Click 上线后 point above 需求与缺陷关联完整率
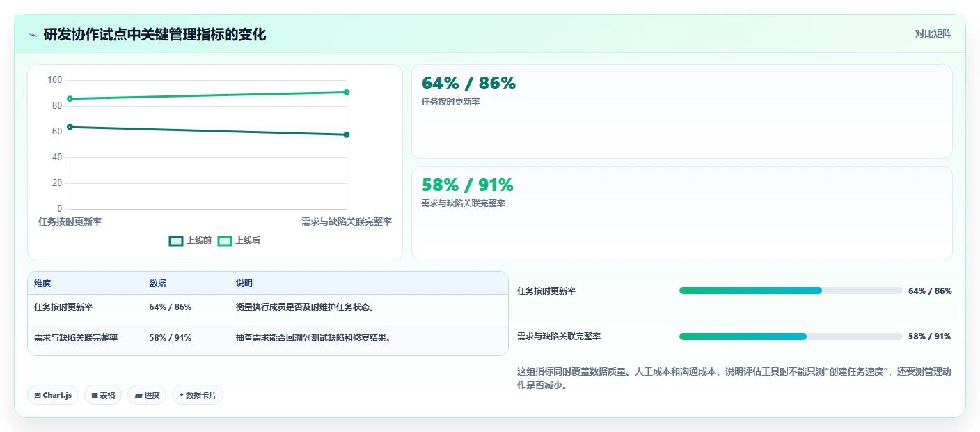 (347, 92)
